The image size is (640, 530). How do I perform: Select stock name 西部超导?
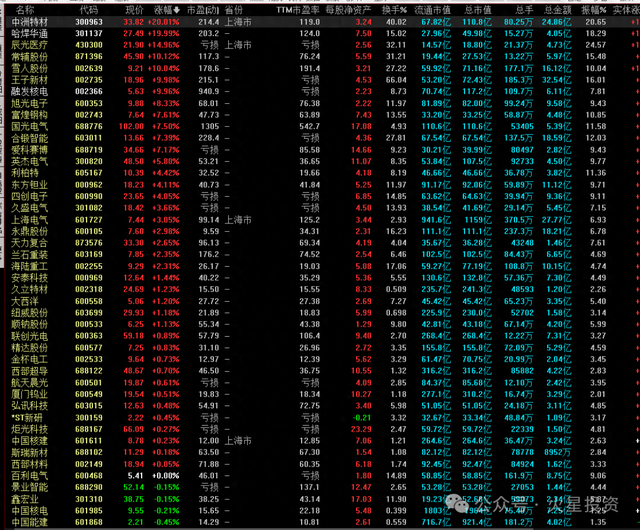[x=29, y=371]
